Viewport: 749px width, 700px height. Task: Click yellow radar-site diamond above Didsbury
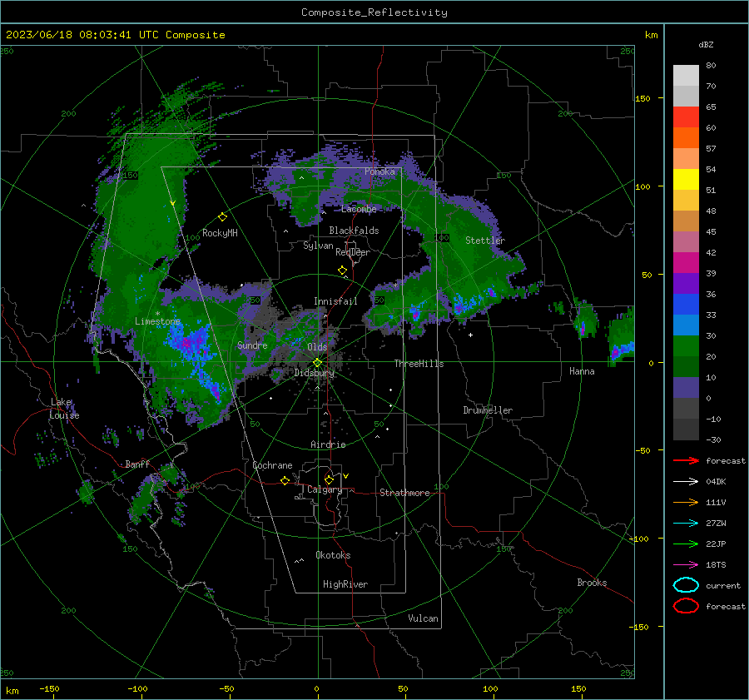(x=317, y=362)
